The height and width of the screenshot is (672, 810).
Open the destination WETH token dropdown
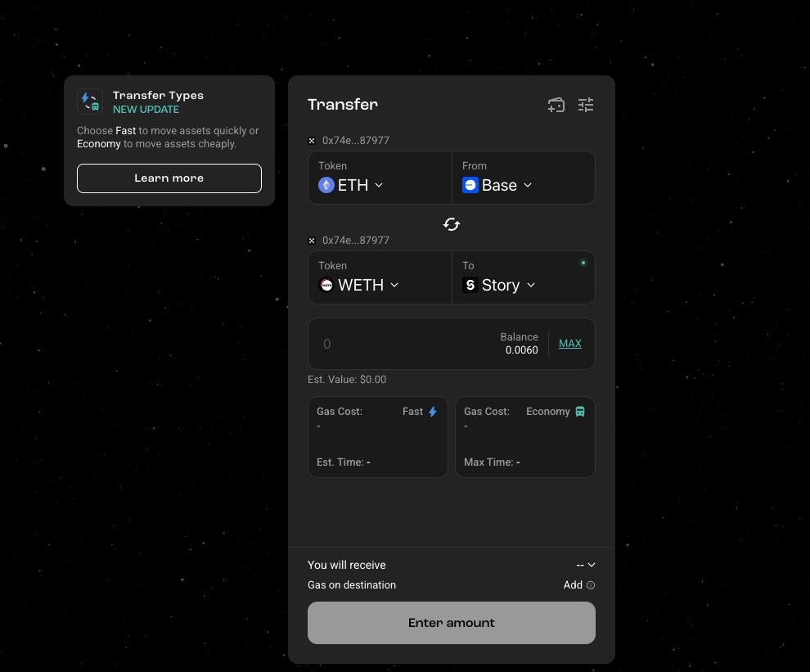(358, 285)
